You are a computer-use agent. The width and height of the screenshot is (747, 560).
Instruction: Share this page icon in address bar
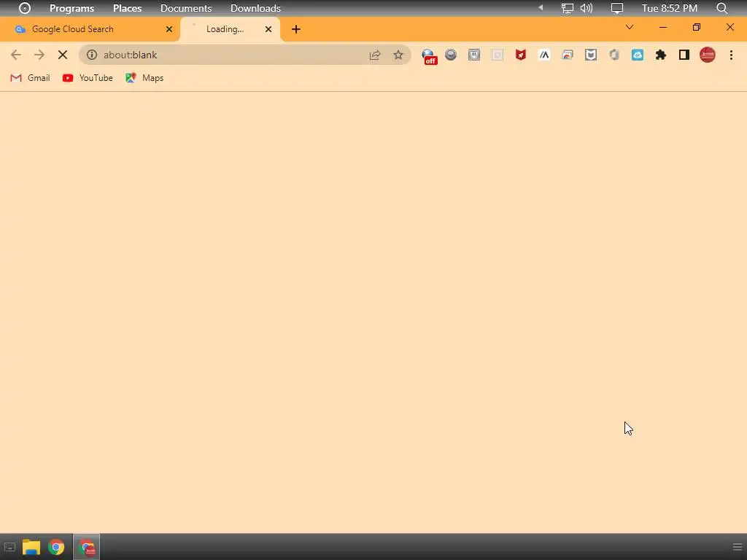(375, 55)
